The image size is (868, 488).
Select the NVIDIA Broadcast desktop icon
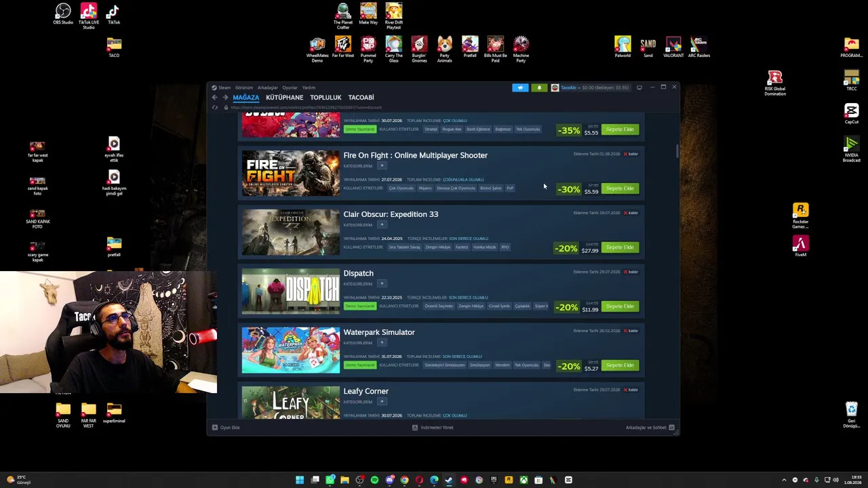pos(852,148)
